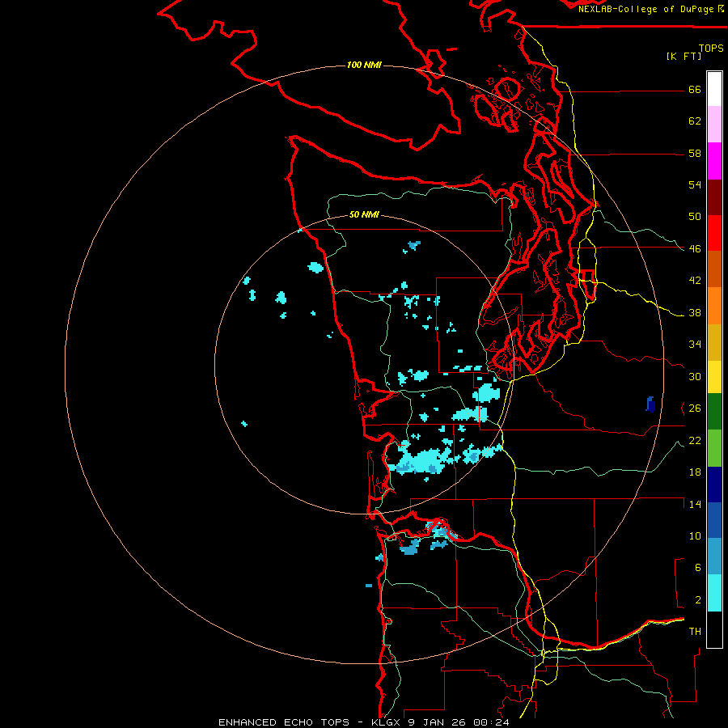The width and height of the screenshot is (728, 728).
Task: Click the legend value 2
Action: 697,600
